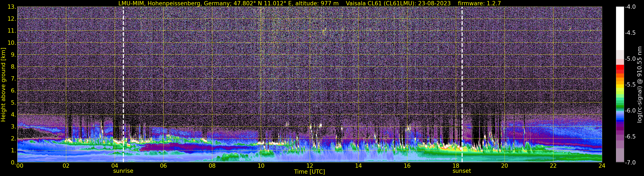Click the '20' time axis tick label
Image resolution: width=644 pixels, height=176 pixels.
pyautogui.click(x=505, y=166)
